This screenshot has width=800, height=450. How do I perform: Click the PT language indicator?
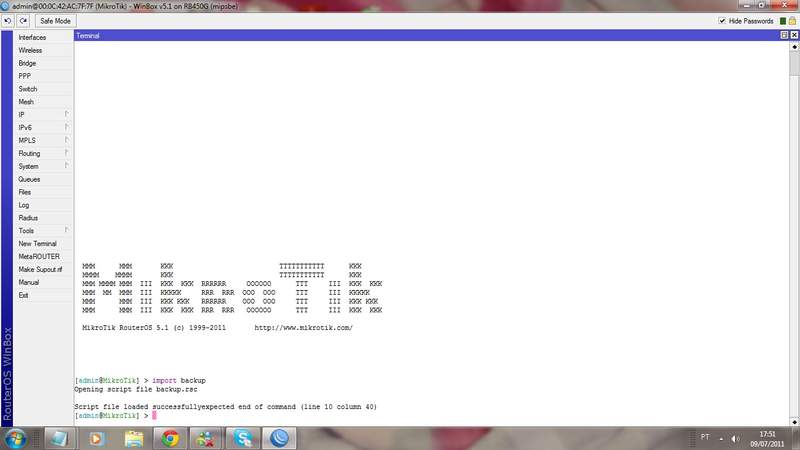(705, 437)
